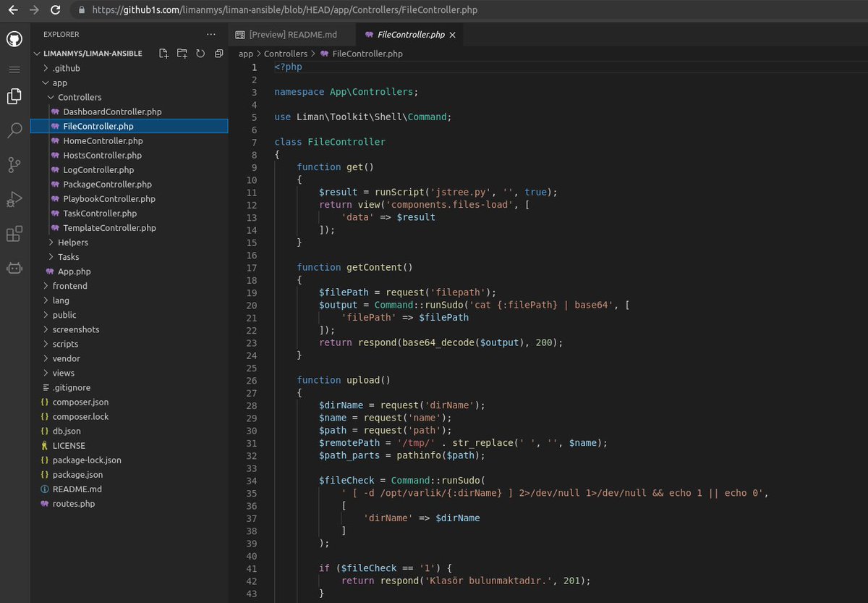The height and width of the screenshot is (603, 868).
Task: Refresh the explorer tree
Action: pos(200,54)
